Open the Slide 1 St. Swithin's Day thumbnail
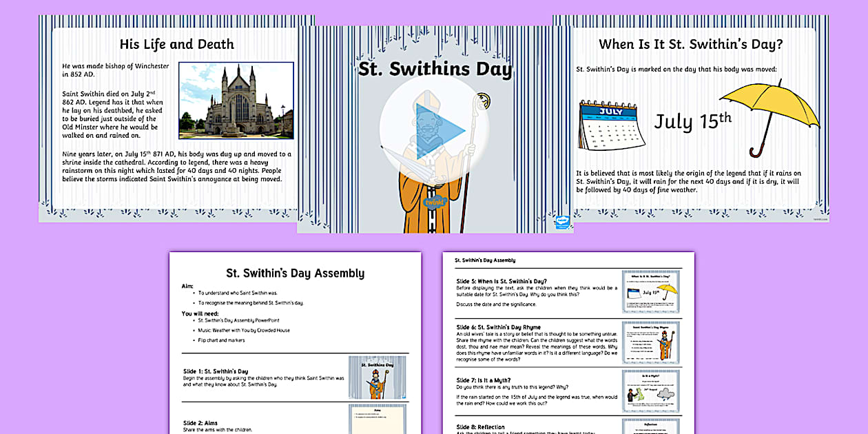Image resolution: width=868 pixels, height=434 pixels. pos(377,377)
